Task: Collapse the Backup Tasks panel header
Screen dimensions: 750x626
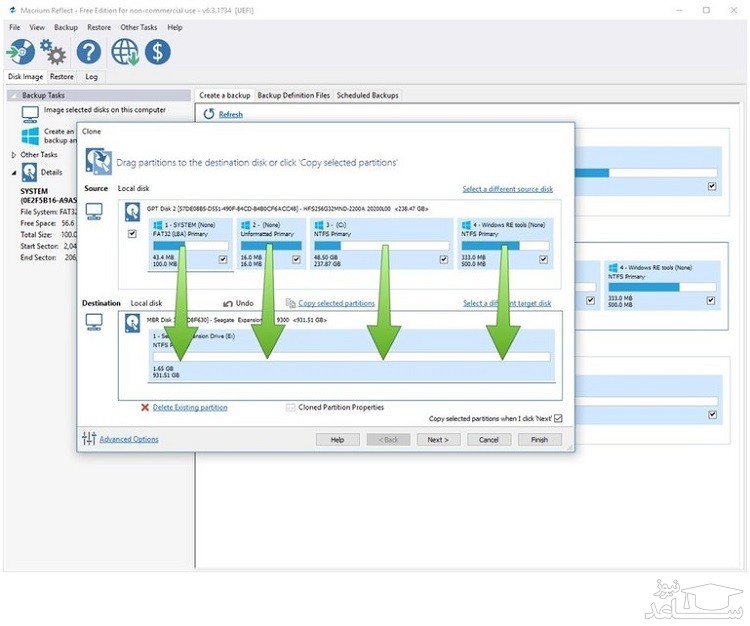Action: point(13,96)
